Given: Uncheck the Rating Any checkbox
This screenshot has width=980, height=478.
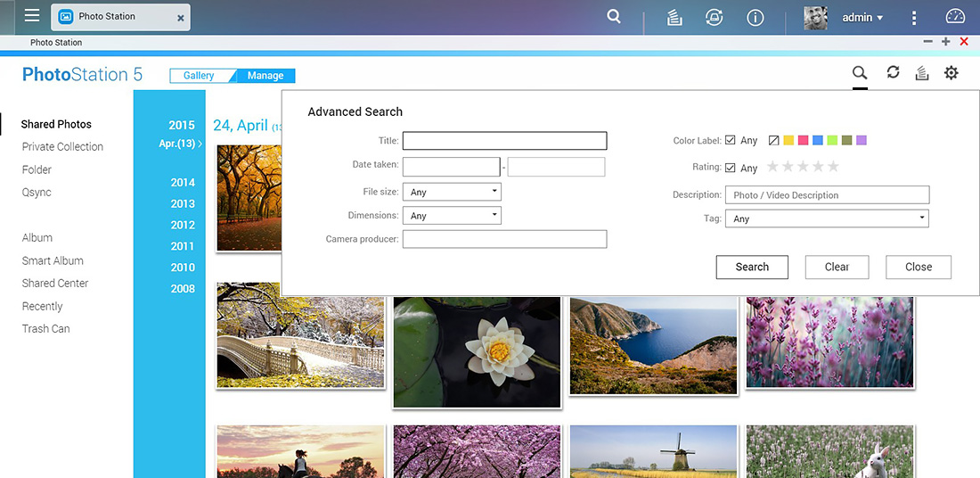Looking at the screenshot, I should pyautogui.click(x=730, y=168).
